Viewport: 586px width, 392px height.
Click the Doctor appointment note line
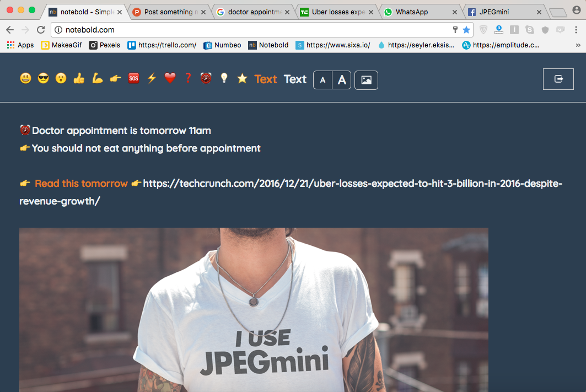point(115,131)
